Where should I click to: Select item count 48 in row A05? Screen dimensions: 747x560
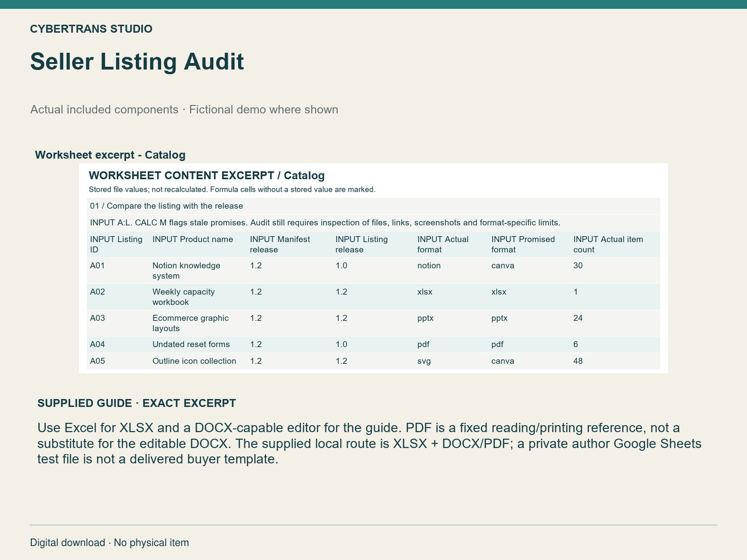578,361
